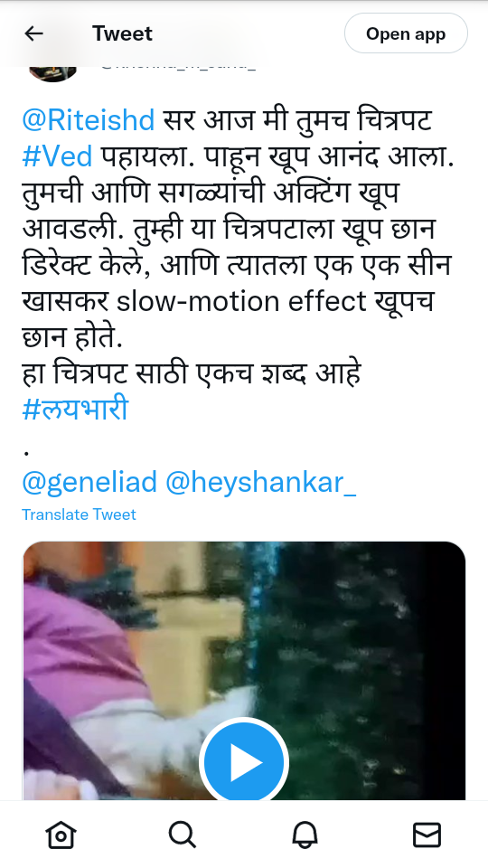Open the Messages envelope icon
The image size is (488, 868).
[x=427, y=835]
